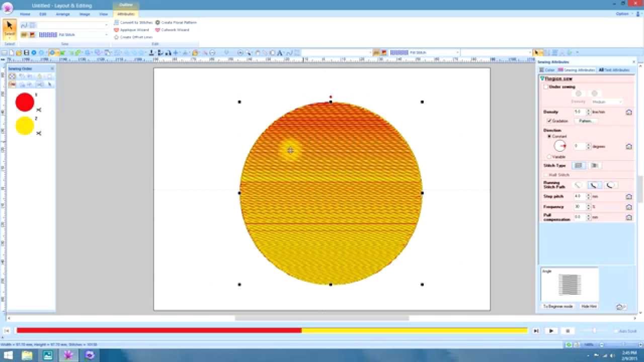
Task: Toggle the Half Stitch checkbox
Action: 546,175
